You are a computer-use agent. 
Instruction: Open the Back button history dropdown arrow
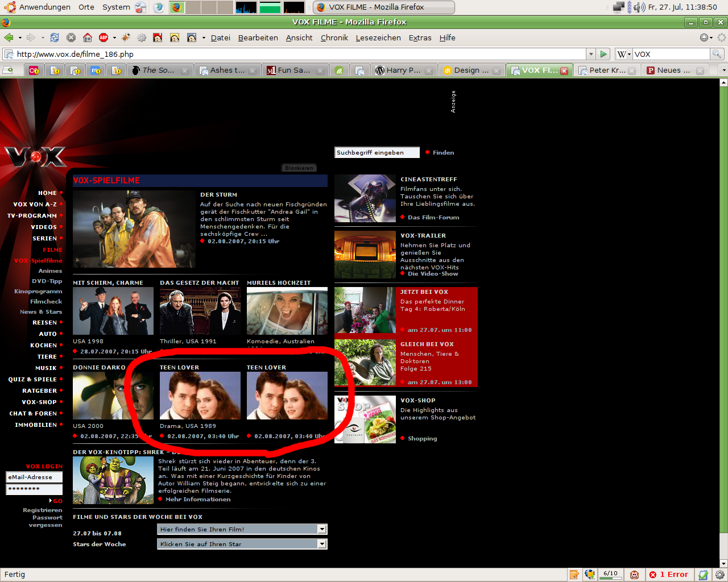pyautogui.click(x=20, y=38)
